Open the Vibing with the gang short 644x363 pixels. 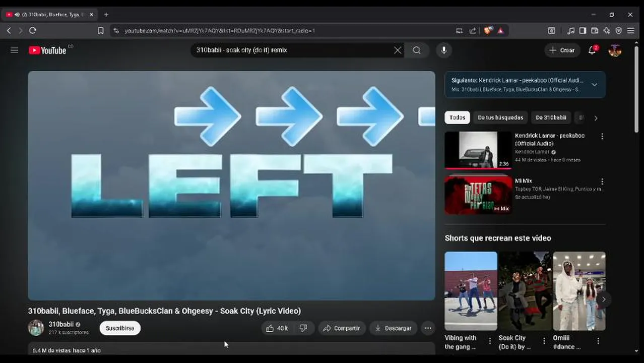coord(471,291)
